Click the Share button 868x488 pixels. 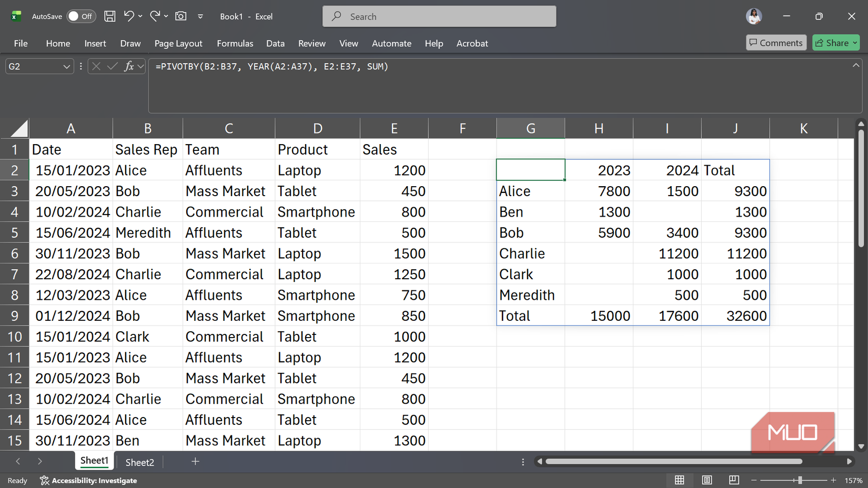click(x=836, y=43)
